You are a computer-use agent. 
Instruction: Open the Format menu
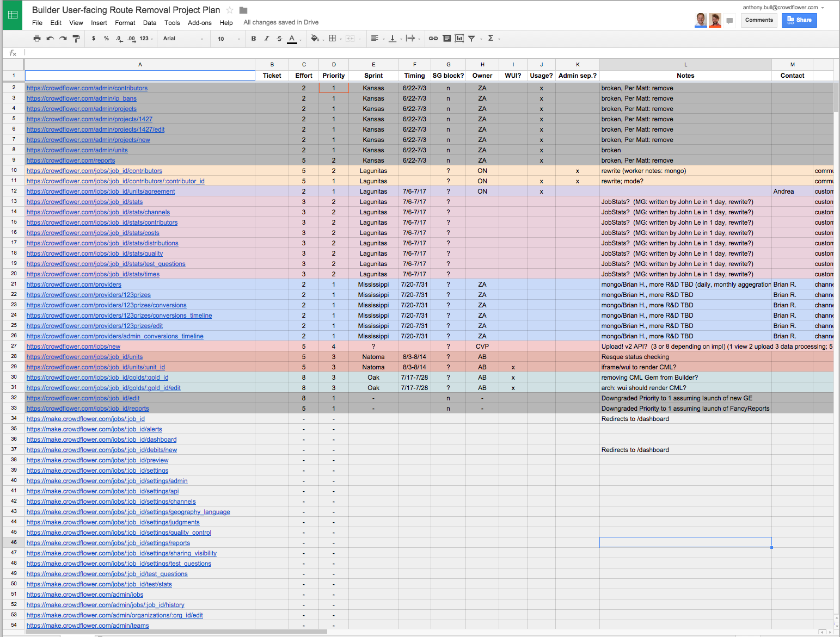tap(125, 23)
